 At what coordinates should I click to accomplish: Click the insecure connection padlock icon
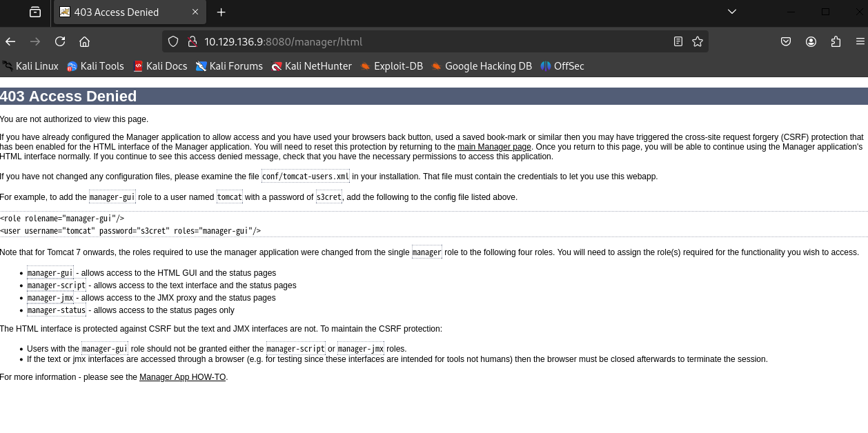click(193, 41)
